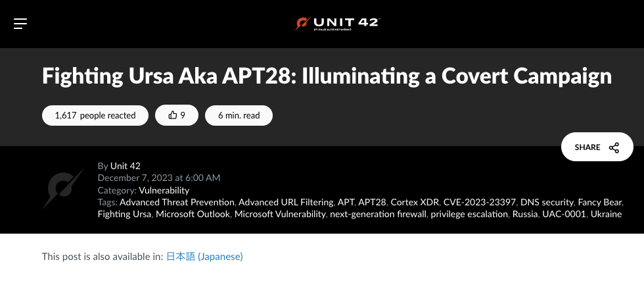Switch to the Japanese version link

[204, 256]
